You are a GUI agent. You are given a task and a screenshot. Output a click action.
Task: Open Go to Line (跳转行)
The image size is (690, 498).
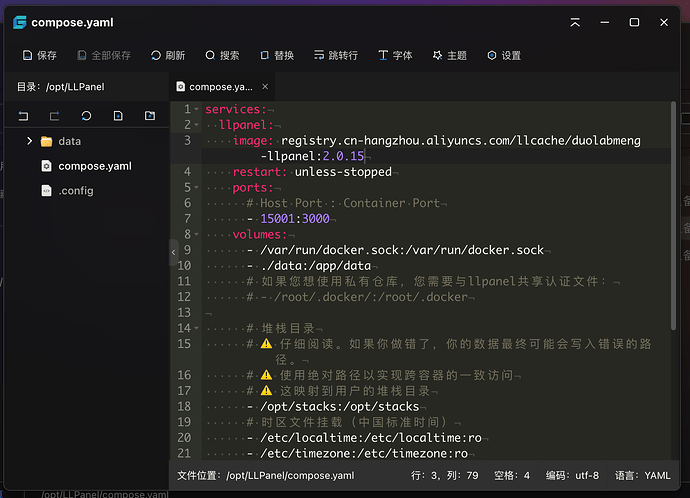pyautogui.click(x=336, y=55)
